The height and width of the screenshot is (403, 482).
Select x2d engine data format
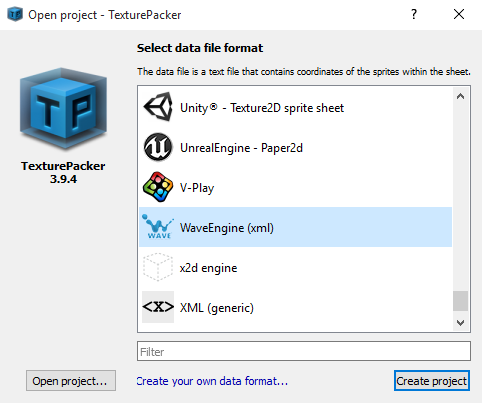point(295,267)
